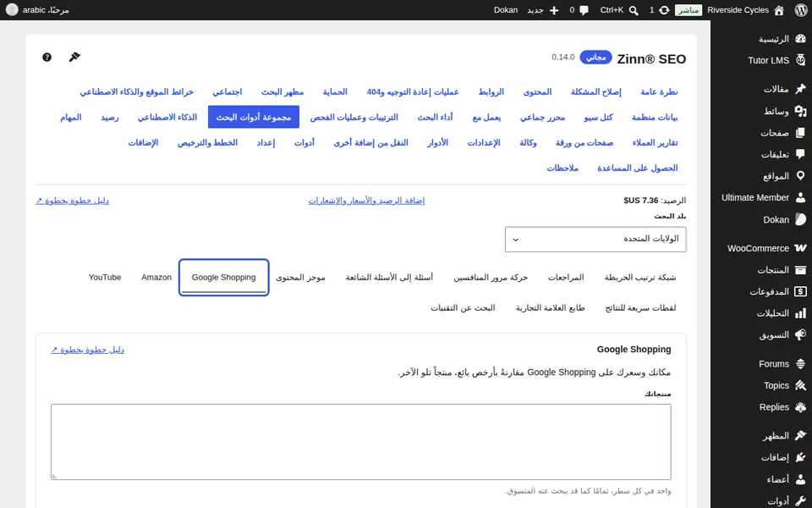Click the products icon for المنتجات
Viewport: 812px width, 508px height.
pos(801,269)
